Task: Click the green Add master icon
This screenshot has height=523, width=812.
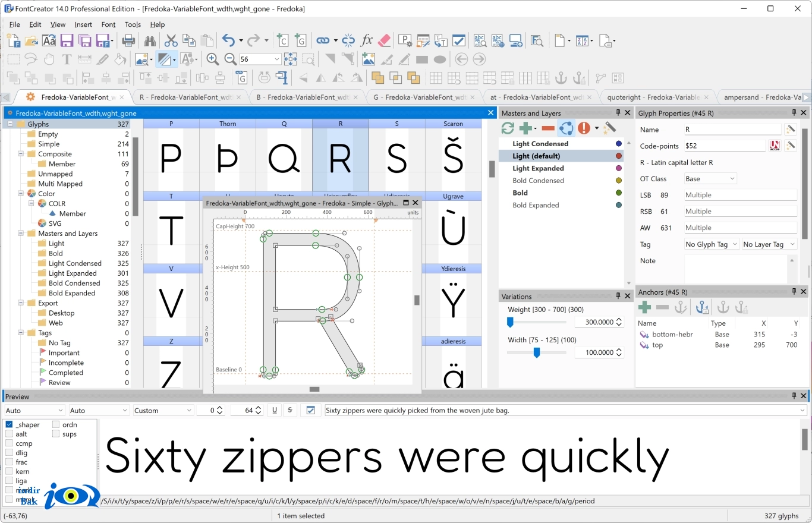Action: click(x=525, y=128)
